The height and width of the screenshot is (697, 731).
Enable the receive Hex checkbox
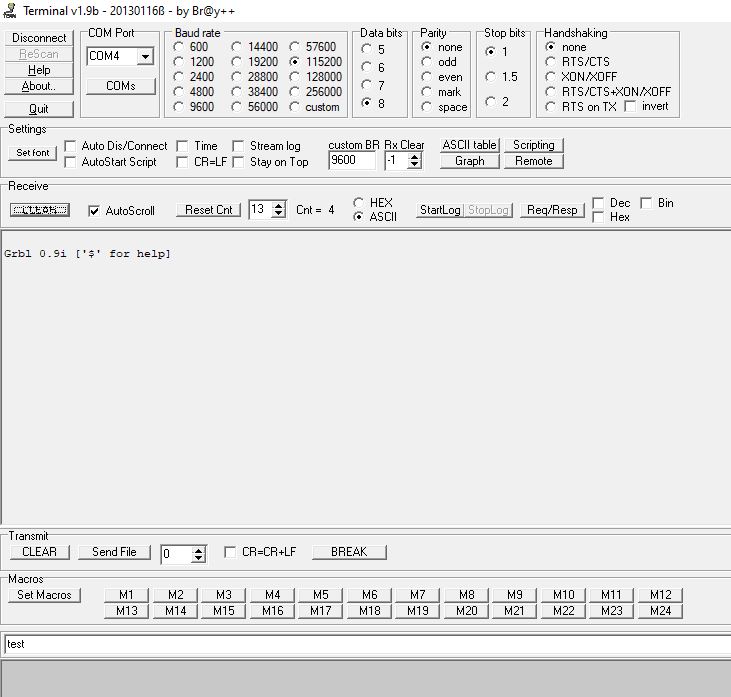tap(598, 217)
